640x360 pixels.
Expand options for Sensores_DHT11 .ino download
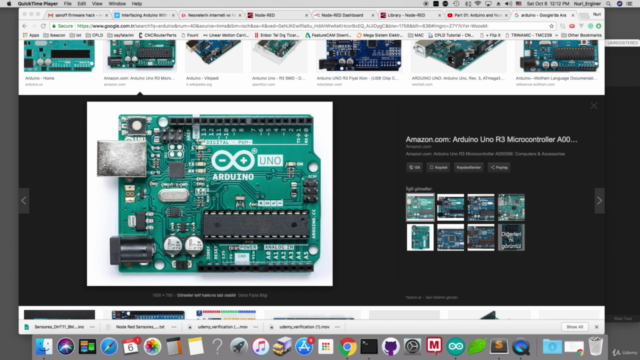click(92, 327)
